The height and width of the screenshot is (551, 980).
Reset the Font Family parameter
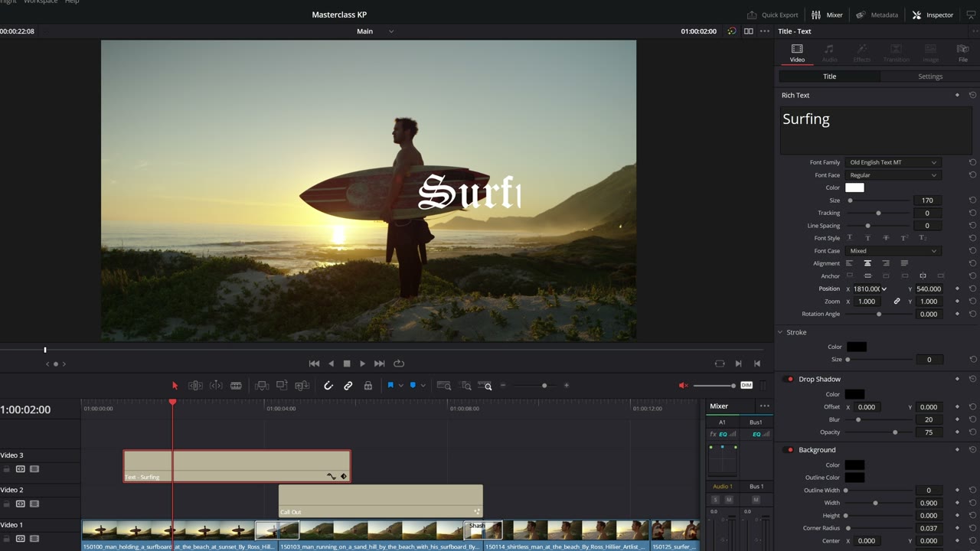tap(972, 162)
